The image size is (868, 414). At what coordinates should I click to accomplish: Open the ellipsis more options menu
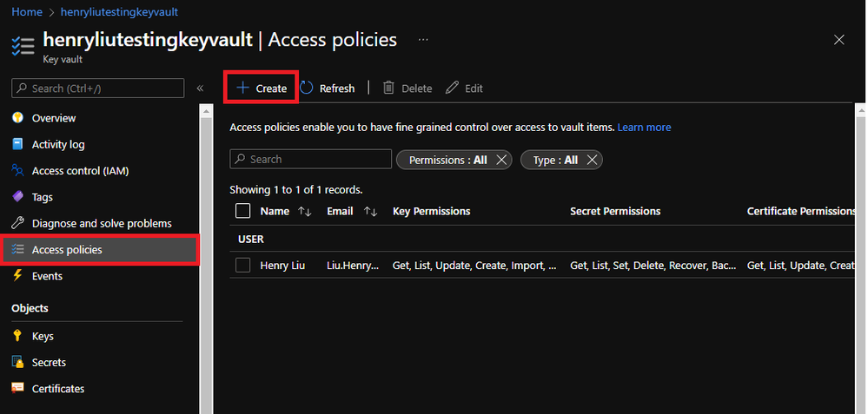pos(423,40)
